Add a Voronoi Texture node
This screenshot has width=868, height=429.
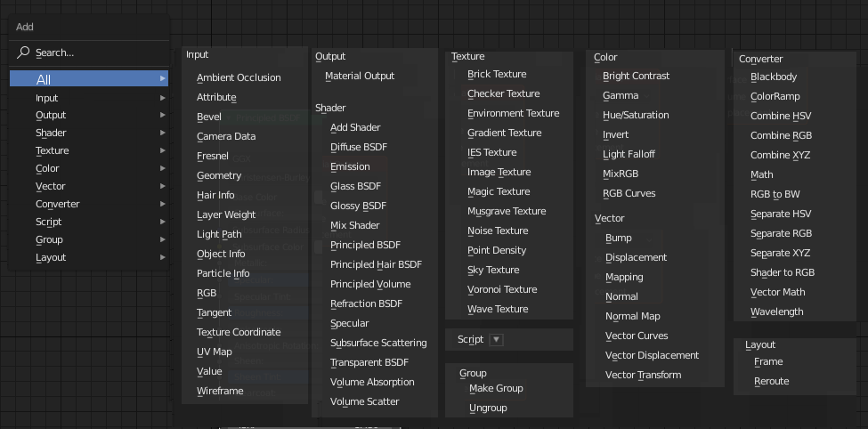point(502,289)
